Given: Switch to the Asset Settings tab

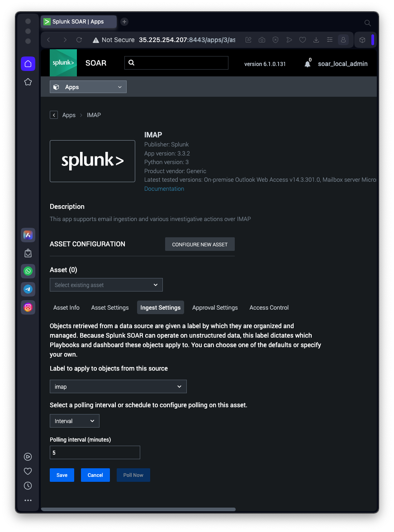Looking at the screenshot, I should tap(110, 308).
